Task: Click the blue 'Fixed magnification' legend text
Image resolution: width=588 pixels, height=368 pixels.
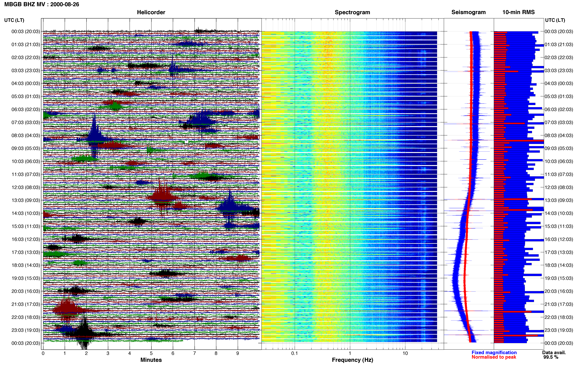Action: [x=494, y=353]
